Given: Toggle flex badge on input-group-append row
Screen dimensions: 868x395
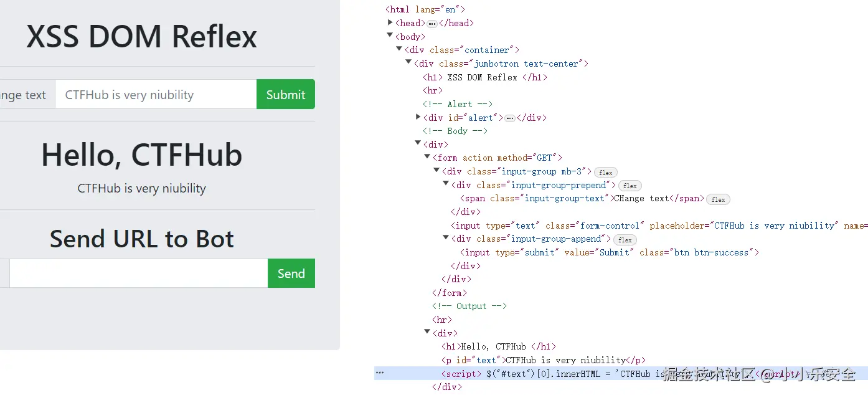Looking at the screenshot, I should [x=625, y=240].
